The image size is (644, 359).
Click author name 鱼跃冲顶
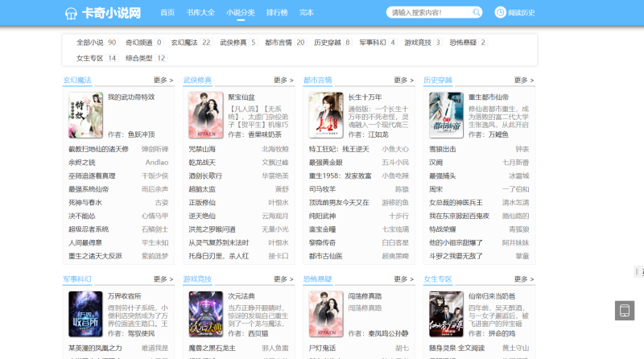click(142, 134)
